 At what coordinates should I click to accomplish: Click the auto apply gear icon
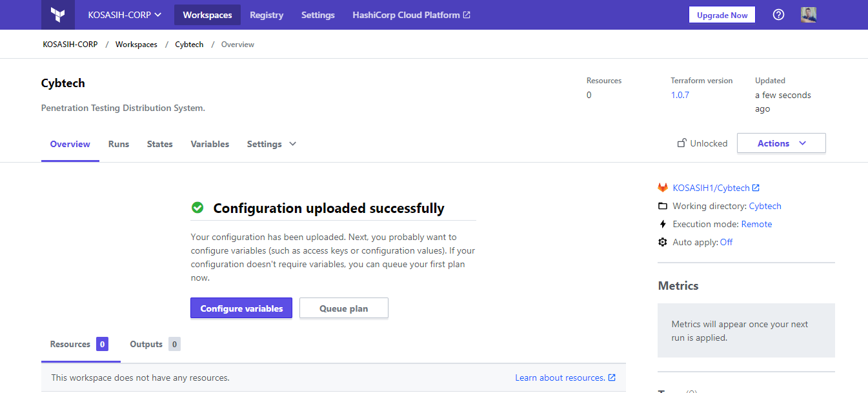click(663, 242)
